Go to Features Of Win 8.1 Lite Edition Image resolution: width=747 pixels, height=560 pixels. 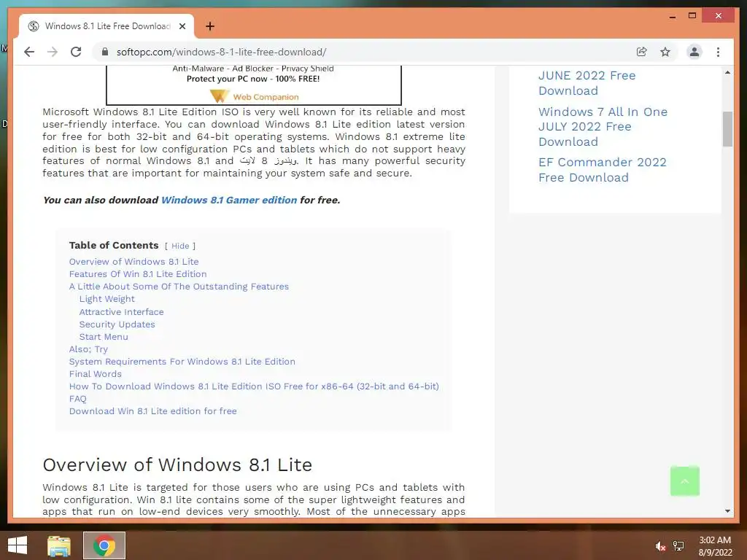[x=138, y=274]
